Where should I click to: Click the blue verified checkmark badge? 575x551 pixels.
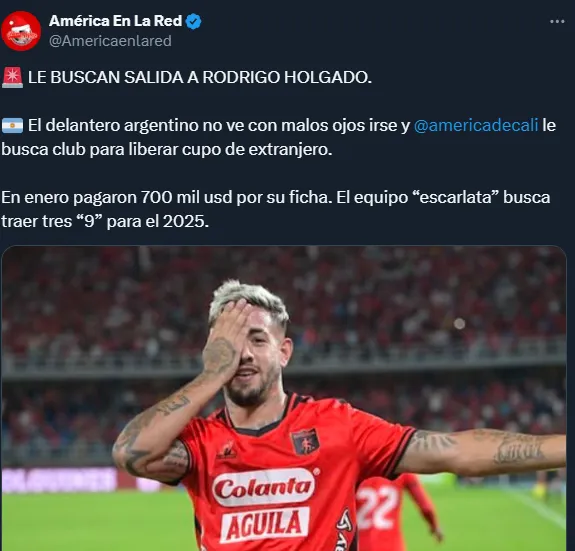pos(193,22)
